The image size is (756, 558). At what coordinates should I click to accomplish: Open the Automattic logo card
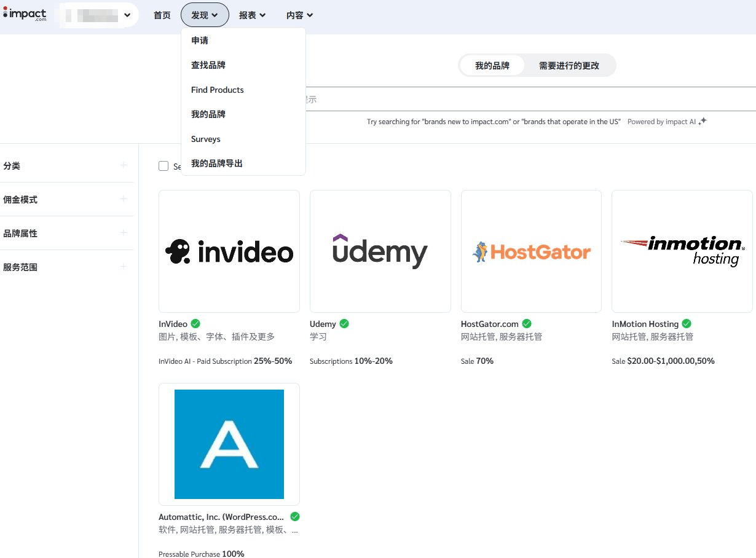click(229, 444)
